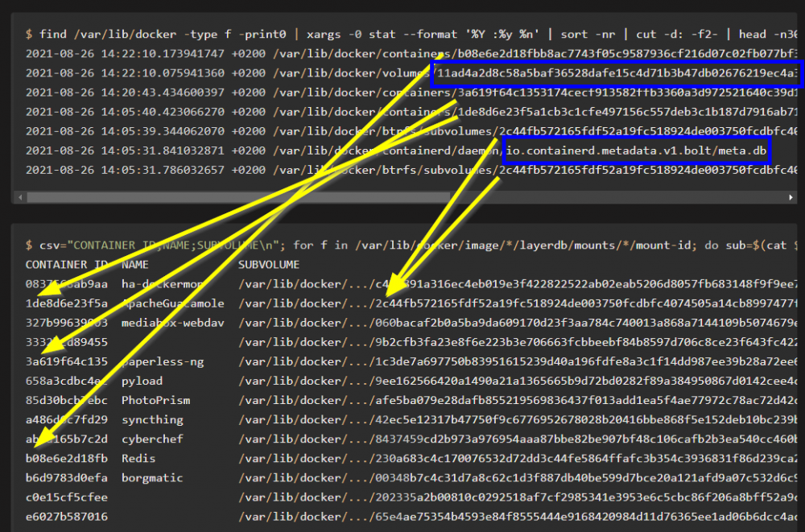This screenshot has width=805, height=532.
Task: Click subvolume path starting 1c3de7a69775
Action: coord(518,361)
